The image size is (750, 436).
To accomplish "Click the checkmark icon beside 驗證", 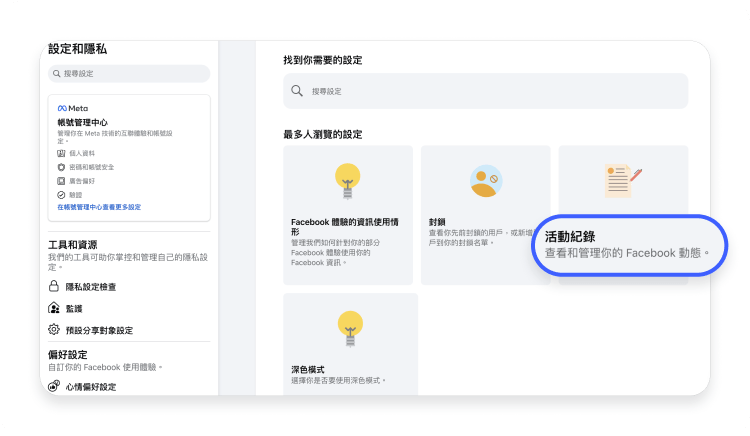I will point(61,195).
